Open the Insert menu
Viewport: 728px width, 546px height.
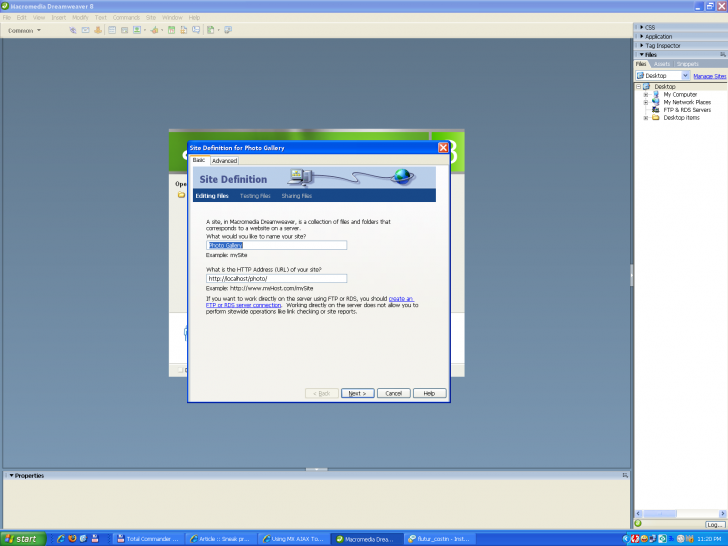coord(58,18)
